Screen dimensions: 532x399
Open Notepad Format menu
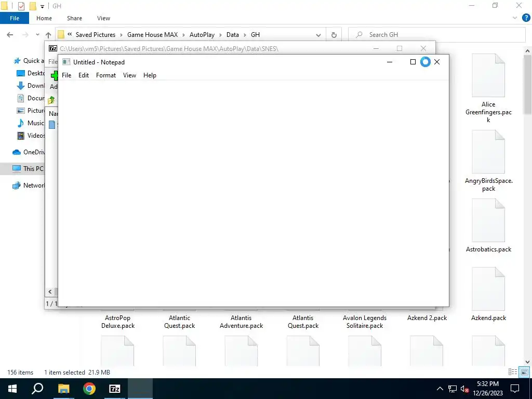tap(106, 75)
